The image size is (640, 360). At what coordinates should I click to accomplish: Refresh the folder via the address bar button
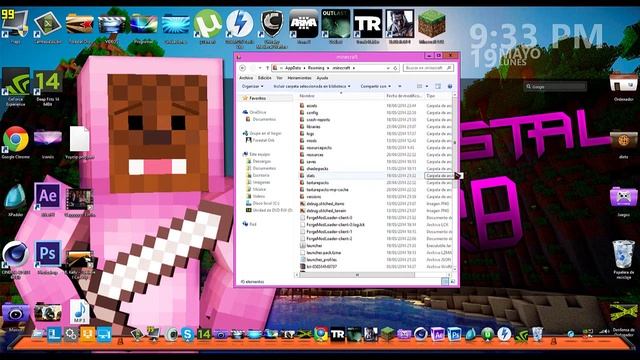tap(396, 68)
